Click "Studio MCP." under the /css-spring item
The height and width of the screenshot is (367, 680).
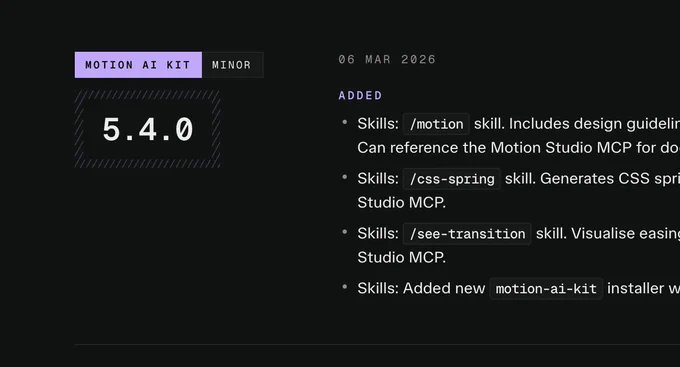pyautogui.click(x=402, y=203)
